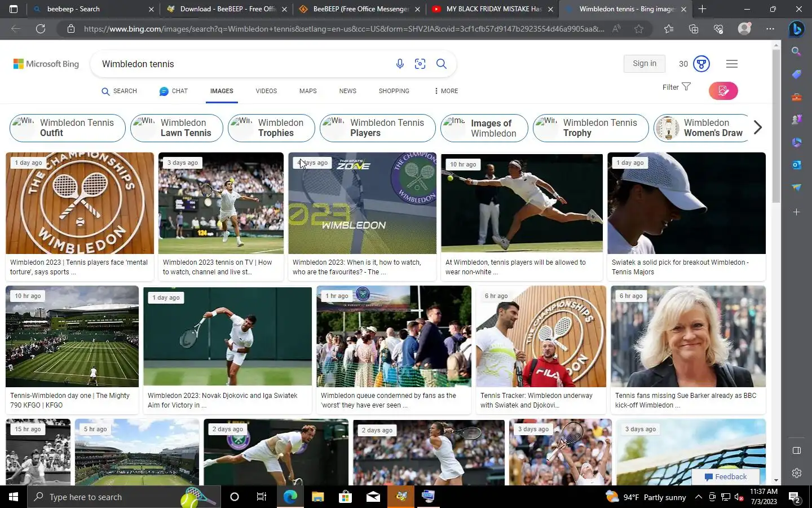Switch to the VIDEOS tab
Viewport: 812px width, 508px height.
(266, 91)
